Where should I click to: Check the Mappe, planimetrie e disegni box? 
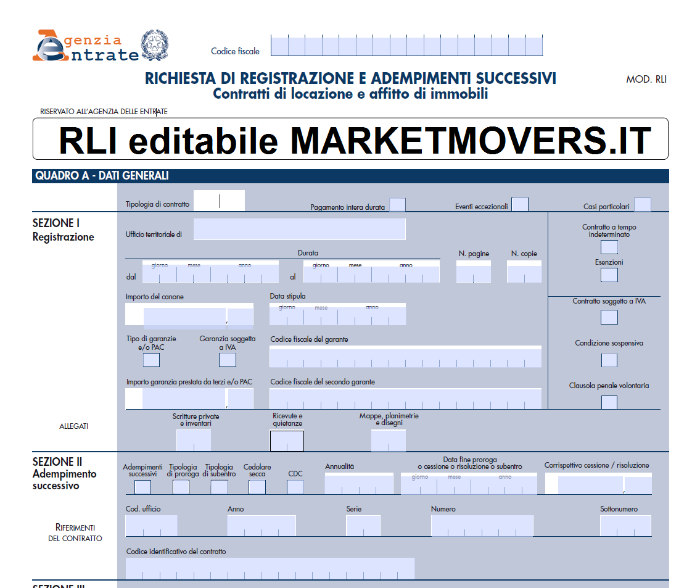[388, 441]
